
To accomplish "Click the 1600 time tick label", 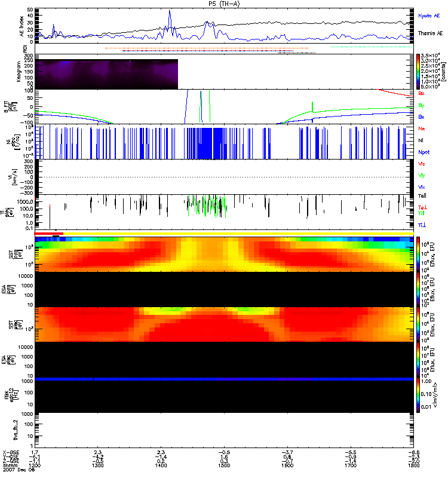I will pos(287,465).
